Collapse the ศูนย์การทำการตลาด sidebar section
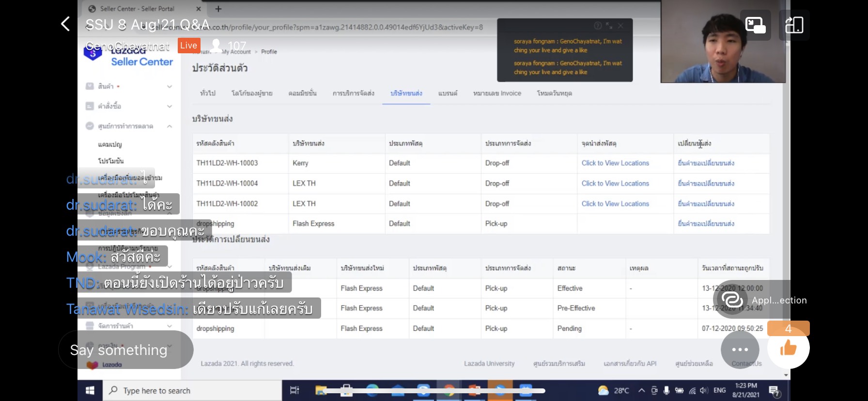The width and height of the screenshot is (868, 401). point(170,126)
